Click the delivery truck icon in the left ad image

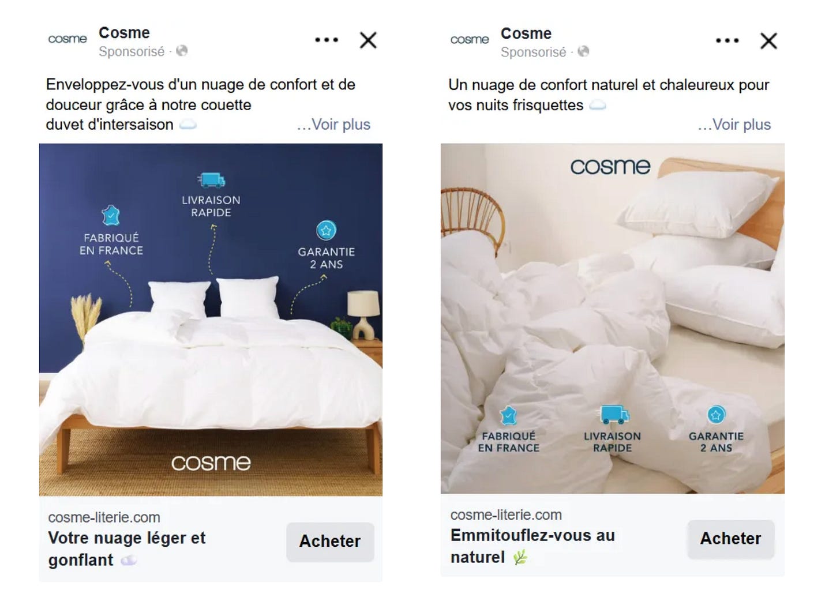click(211, 180)
